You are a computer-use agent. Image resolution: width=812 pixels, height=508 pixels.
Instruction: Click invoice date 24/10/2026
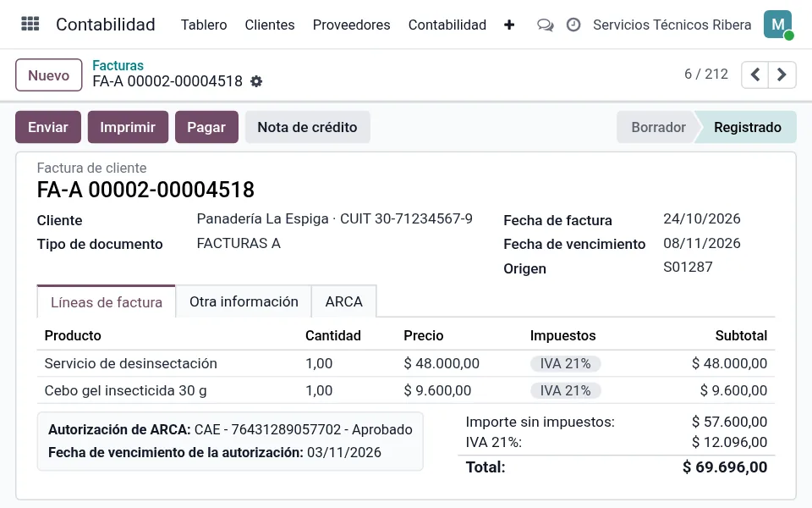coord(702,218)
